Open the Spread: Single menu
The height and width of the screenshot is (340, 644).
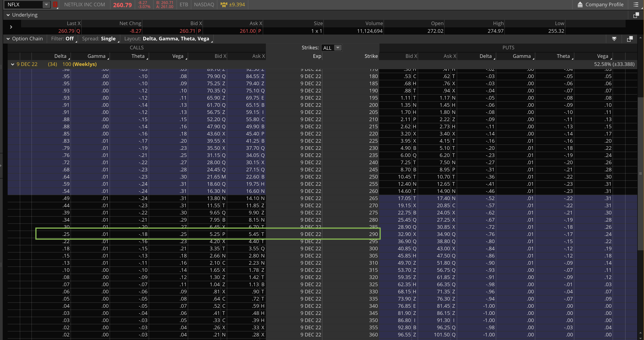[x=99, y=39]
